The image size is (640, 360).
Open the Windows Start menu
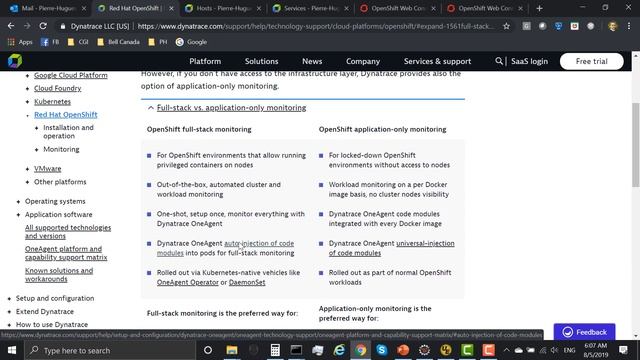coord(11,350)
